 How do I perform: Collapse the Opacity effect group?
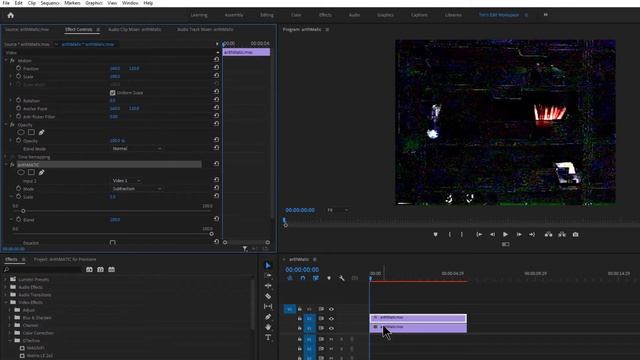6,124
